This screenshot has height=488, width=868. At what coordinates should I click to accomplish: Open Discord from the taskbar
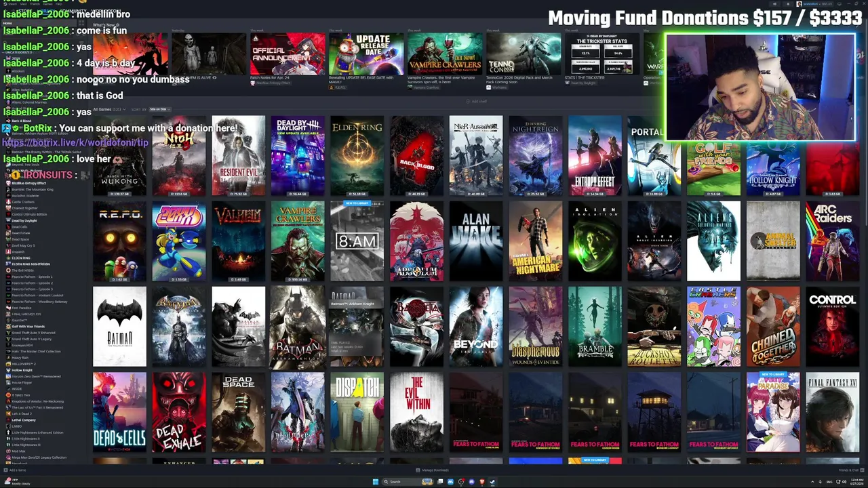(x=471, y=482)
